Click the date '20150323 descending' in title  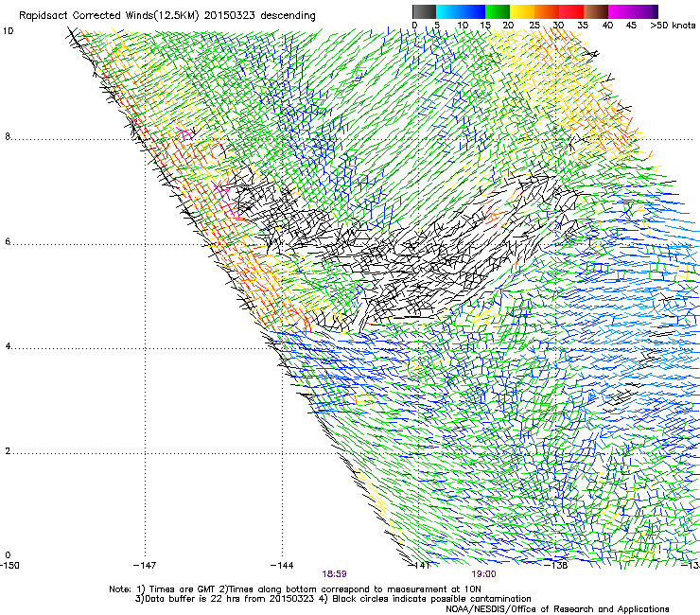(x=260, y=15)
